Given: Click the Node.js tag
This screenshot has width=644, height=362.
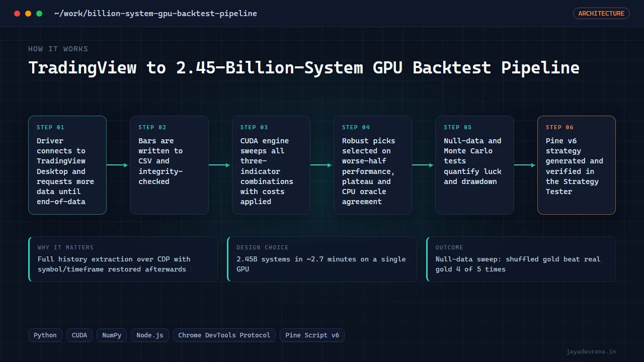Looking at the screenshot, I should click(x=150, y=335).
